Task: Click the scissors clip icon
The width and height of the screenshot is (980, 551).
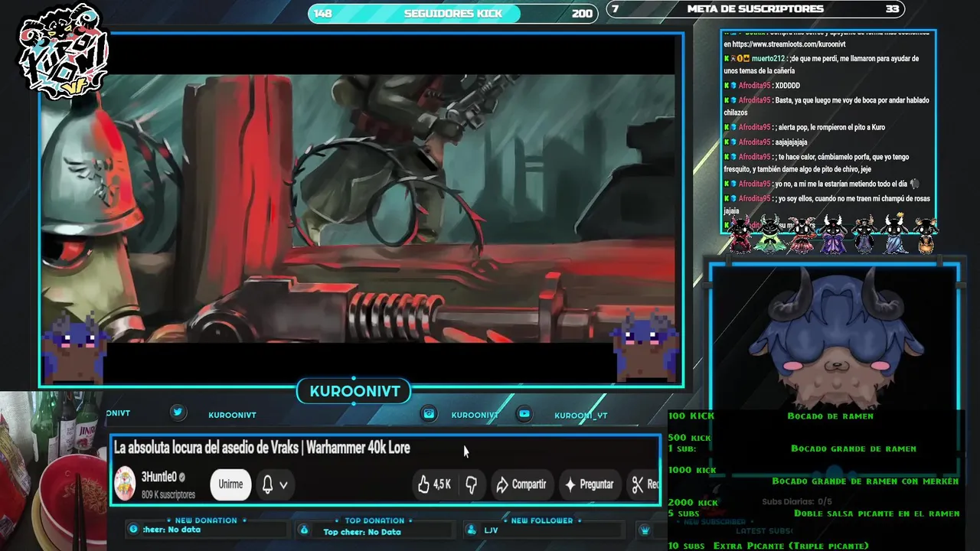Action: [x=637, y=484]
